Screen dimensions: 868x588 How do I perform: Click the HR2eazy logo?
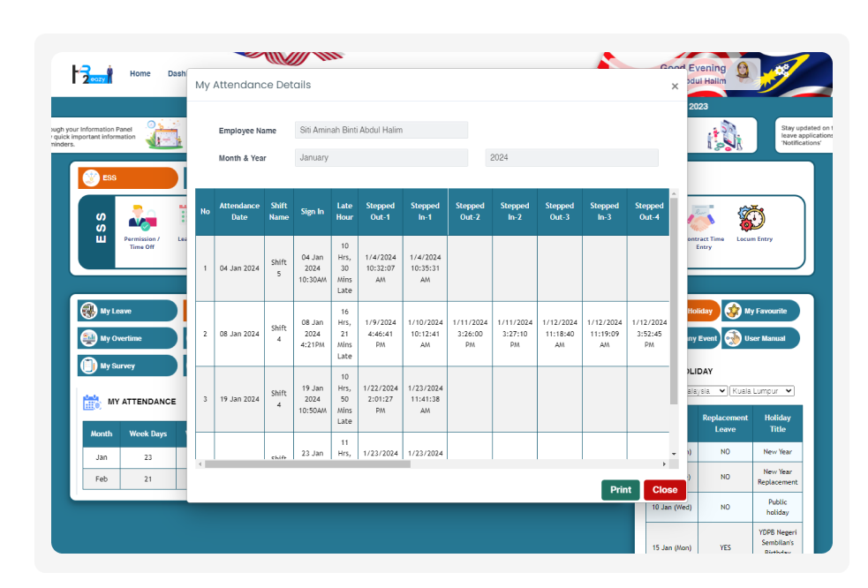92,74
